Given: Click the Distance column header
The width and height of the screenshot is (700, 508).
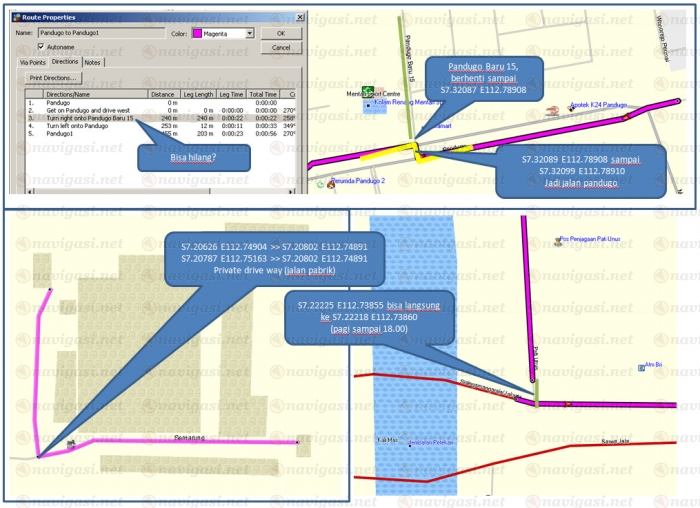Looking at the screenshot, I should 162,93.
